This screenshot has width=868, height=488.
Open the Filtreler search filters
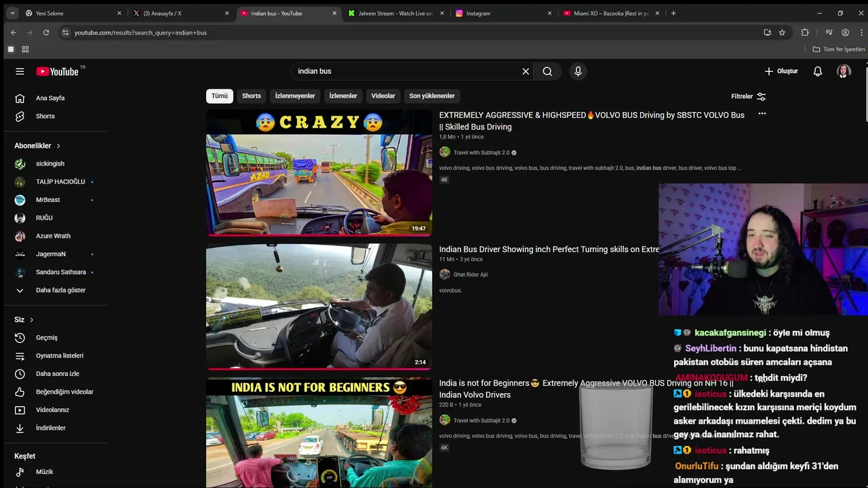[x=749, y=96]
